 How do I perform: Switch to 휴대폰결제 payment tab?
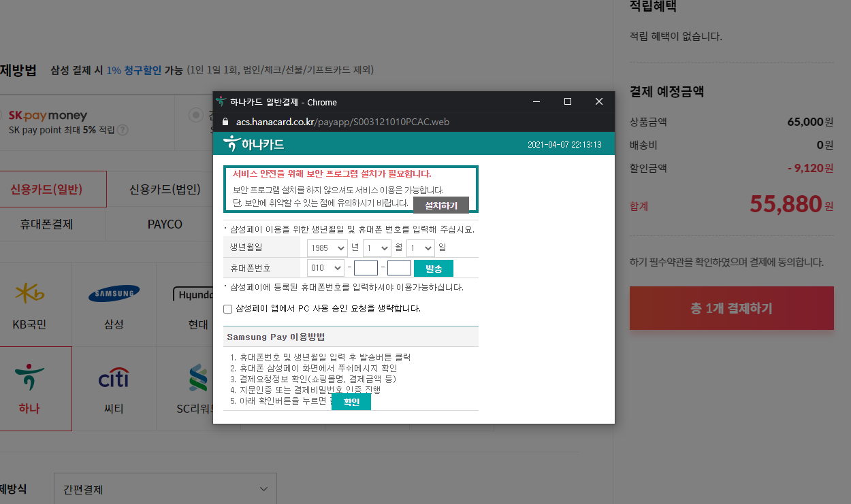point(52,224)
